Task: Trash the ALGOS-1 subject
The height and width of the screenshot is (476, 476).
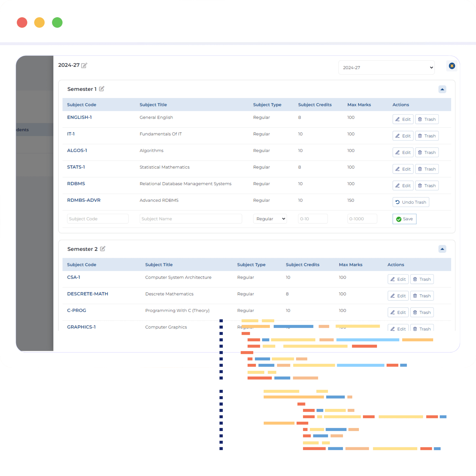Action: (x=427, y=153)
